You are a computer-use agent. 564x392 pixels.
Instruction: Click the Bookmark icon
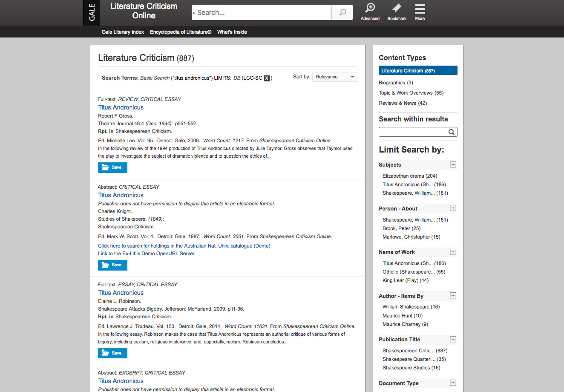pos(397,12)
